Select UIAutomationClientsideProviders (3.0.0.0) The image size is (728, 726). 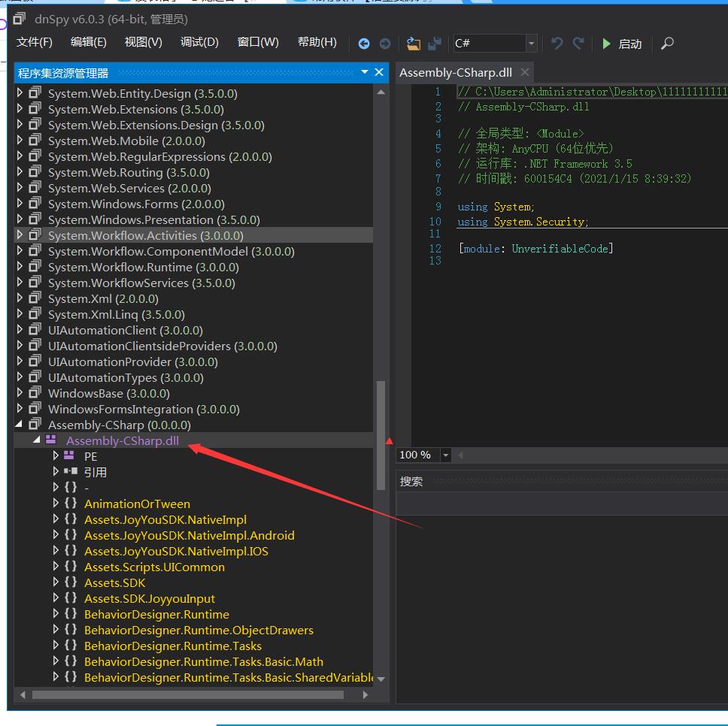tap(163, 346)
